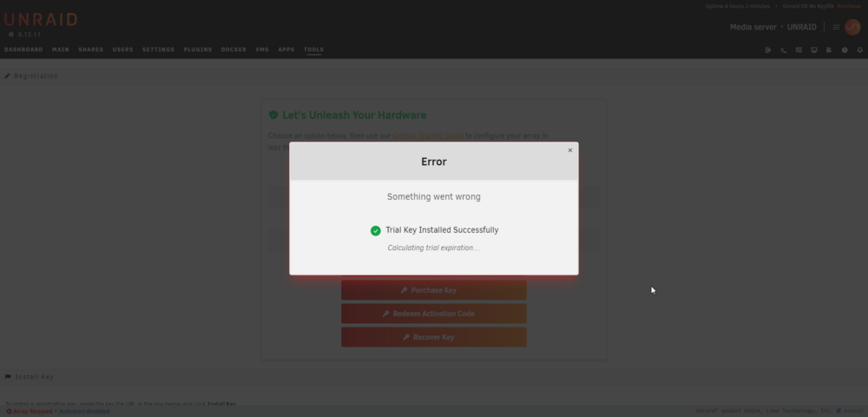Click the 'Calculating trial expiration...' text
Screen dimensions: 868x417
tap(433, 248)
